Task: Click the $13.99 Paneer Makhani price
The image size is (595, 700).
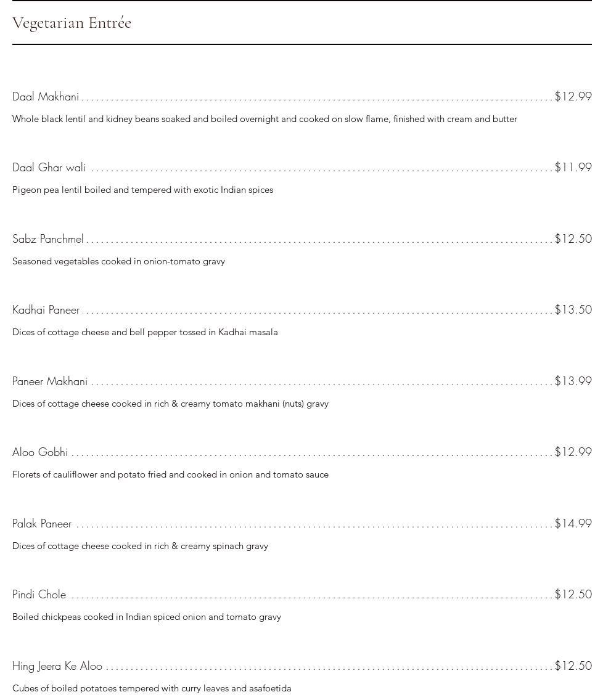Action: pos(573,381)
